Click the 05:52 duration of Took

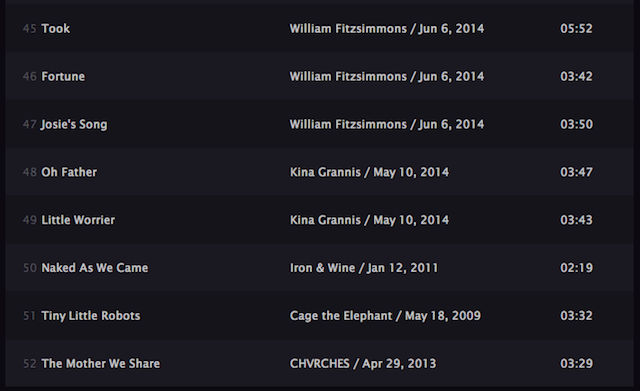click(576, 29)
